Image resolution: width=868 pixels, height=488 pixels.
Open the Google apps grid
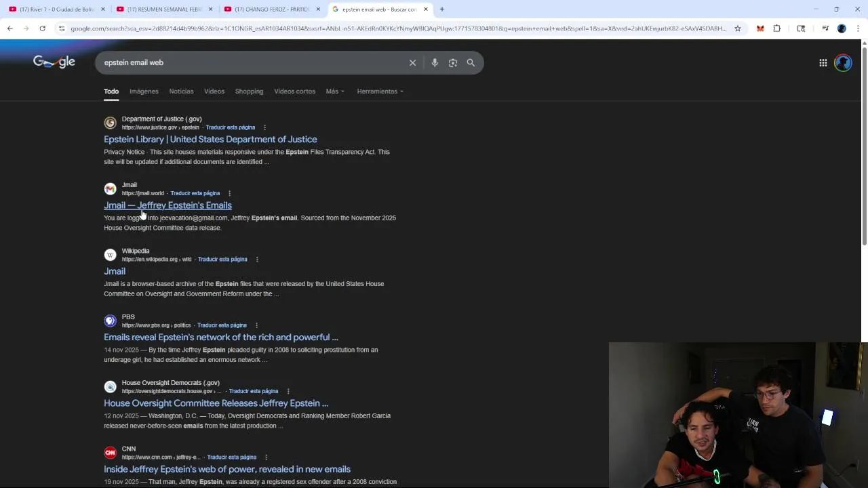pyautogui.click(x=823, y=62)
